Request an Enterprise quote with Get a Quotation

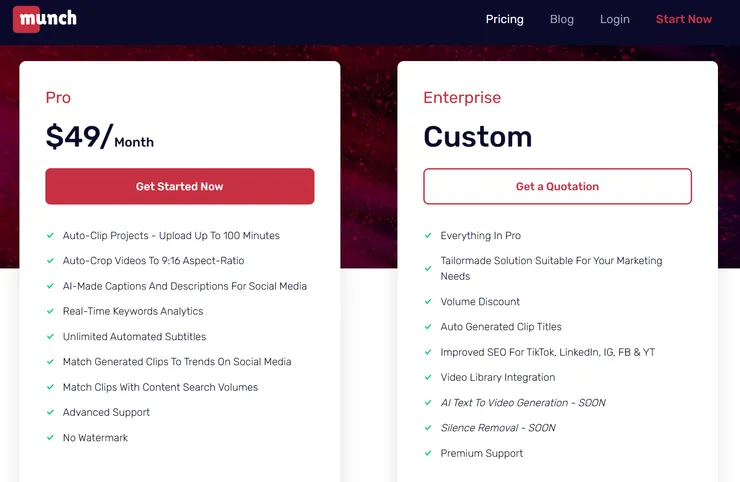pyautogui.click(x=557, y=186)
